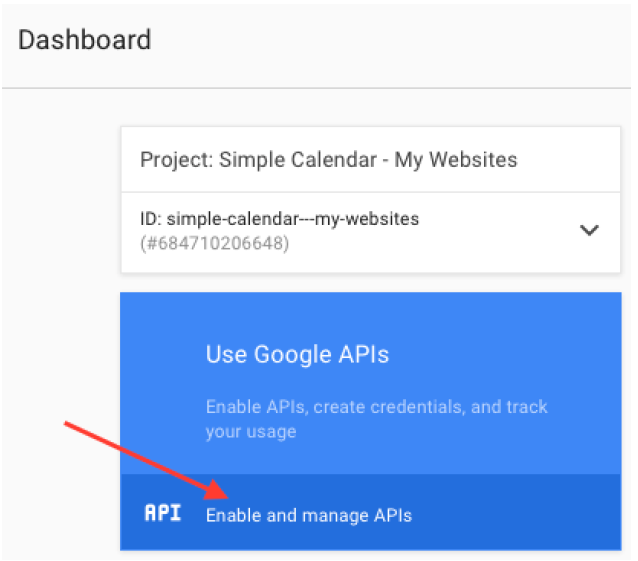Click the word "APIs" in Enable and manage APIs
Viewport: 638px width, 561px height.
393,515
